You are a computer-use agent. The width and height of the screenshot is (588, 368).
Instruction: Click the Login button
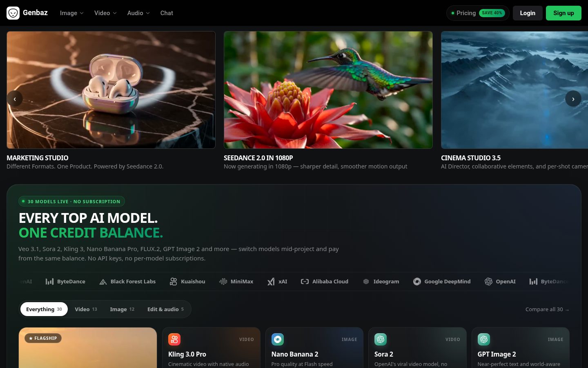(x=528, y=13)
